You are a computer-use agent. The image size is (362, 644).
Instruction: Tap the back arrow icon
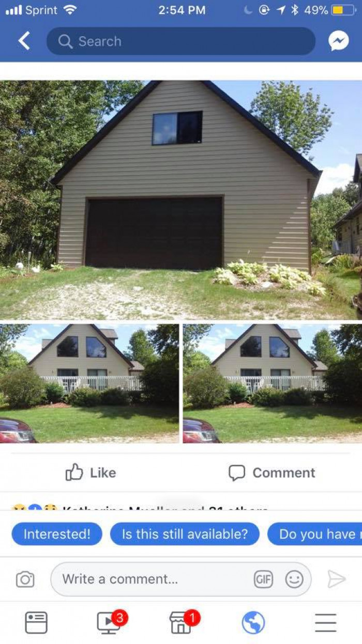[24, 41]
